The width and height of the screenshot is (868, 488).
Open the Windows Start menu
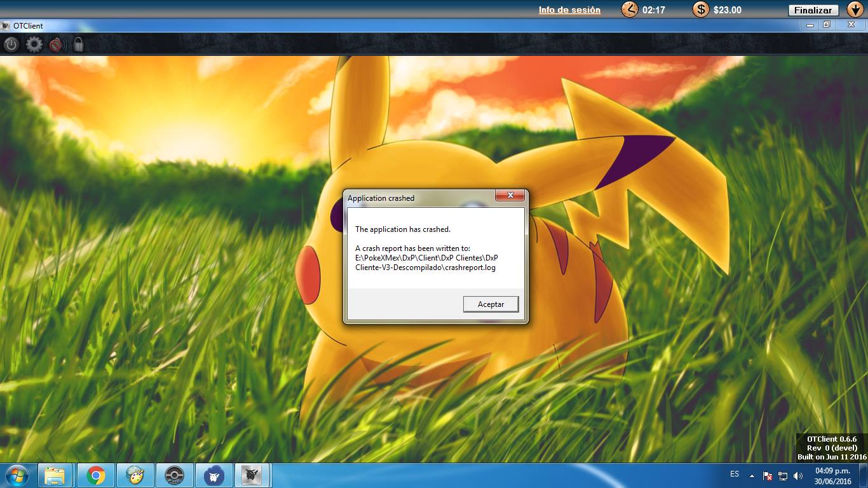tap(17, 475)
